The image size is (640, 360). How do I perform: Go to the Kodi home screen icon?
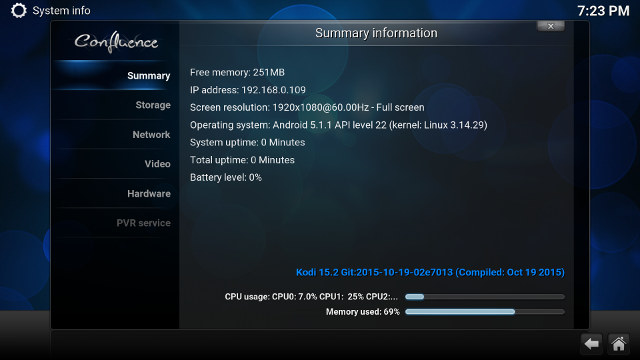click(x=618, y=344)
